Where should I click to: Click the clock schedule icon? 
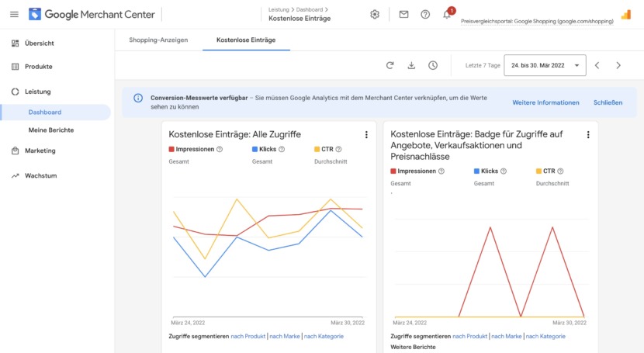(x=433, y=65)
